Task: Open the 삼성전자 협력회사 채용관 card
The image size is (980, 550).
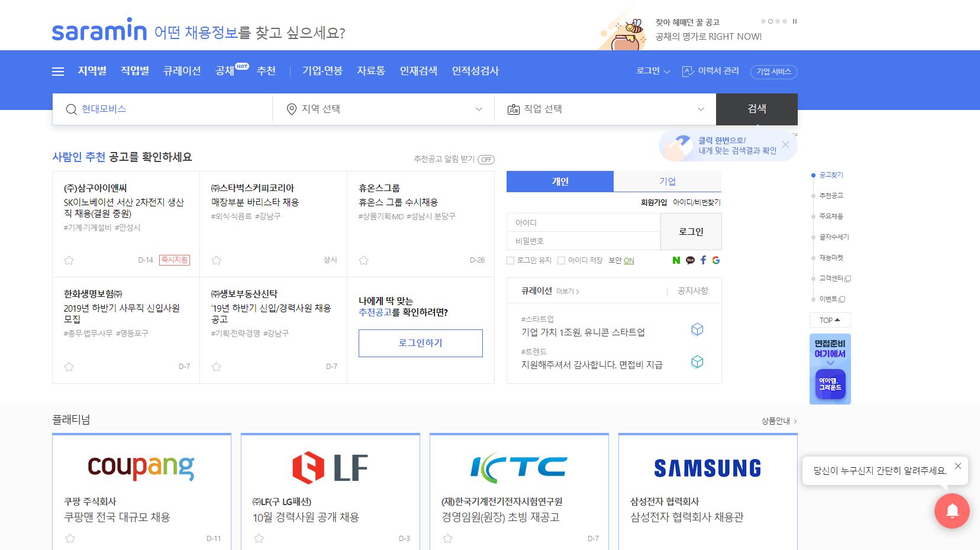Action: pyautogui.click(x=708, y=492)
